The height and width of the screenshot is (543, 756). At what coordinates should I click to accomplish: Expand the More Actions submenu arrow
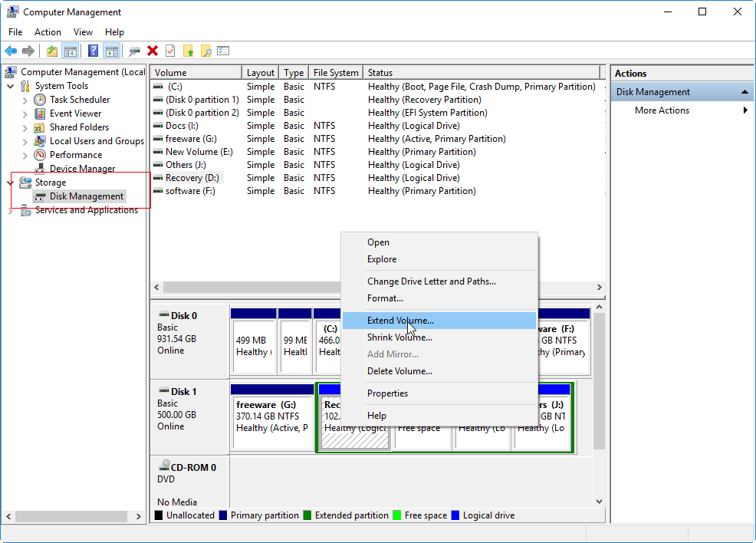(745, 110)
